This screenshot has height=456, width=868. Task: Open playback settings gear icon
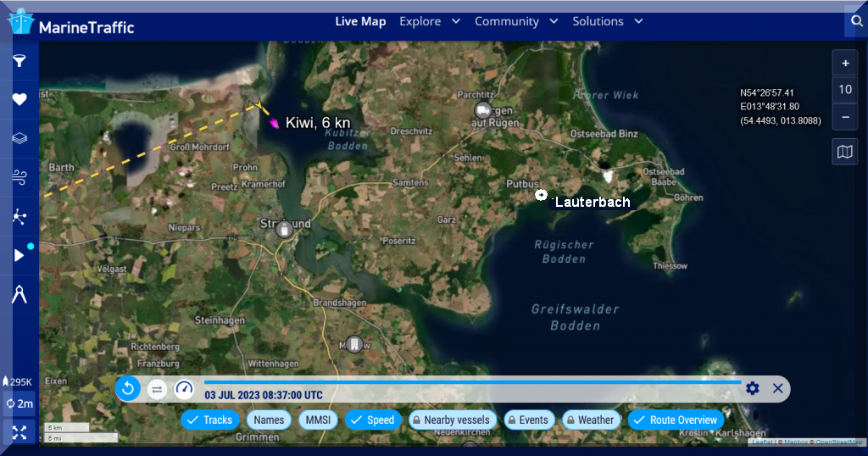(x=752, y=389)
